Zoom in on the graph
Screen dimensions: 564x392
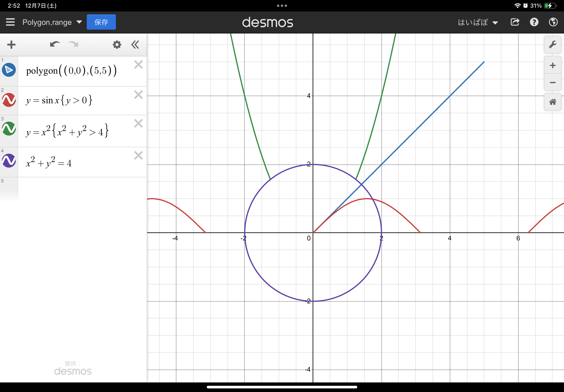[x=553, y=65]
